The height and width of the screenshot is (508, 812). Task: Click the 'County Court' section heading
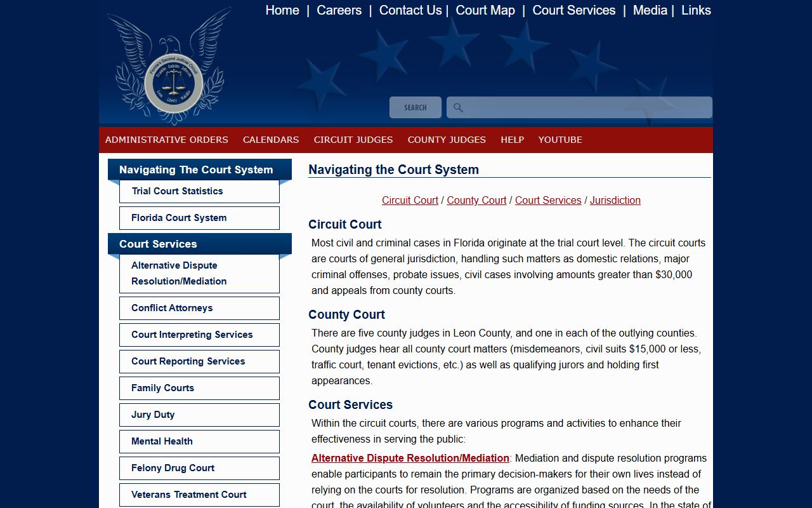[346, 314]
